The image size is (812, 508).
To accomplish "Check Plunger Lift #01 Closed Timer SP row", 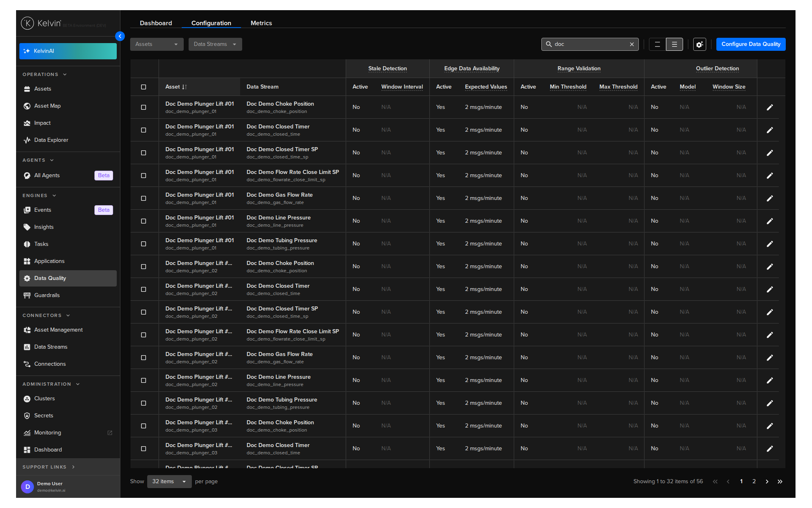I will click(x=143, y=153).
